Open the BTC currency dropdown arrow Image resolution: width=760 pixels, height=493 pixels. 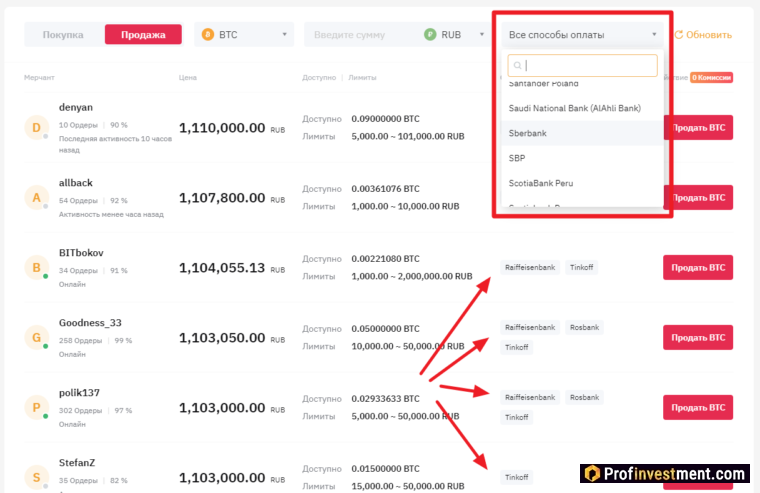(x=285, y=34)
